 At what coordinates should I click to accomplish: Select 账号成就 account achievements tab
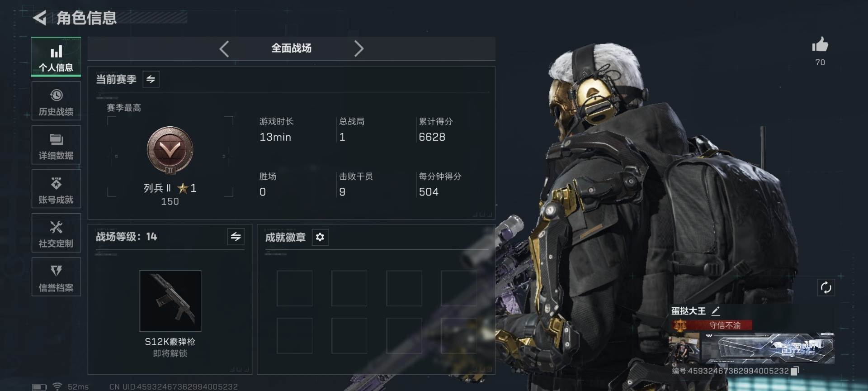pyautogui.click(x=56, y=189)
